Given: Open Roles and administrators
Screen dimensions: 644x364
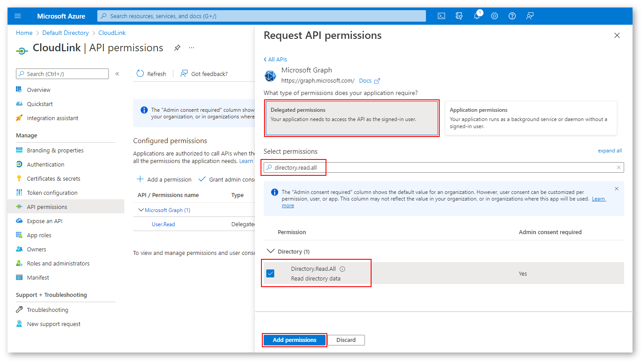Looking at the screenshot, I should (x=58, y=263).
